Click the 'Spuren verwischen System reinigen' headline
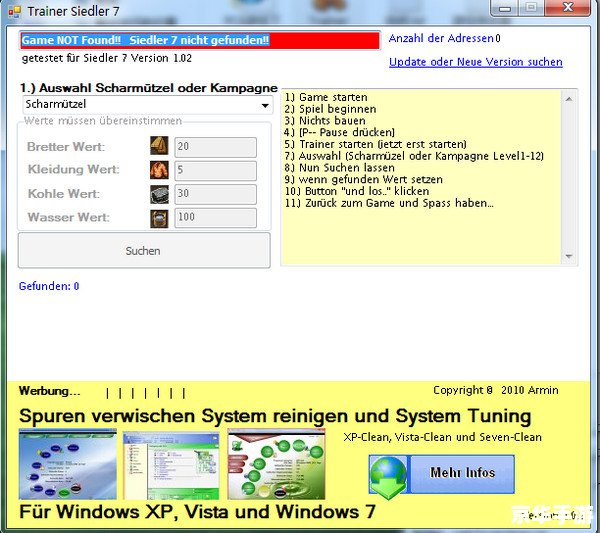 click(x=275, y=416)
